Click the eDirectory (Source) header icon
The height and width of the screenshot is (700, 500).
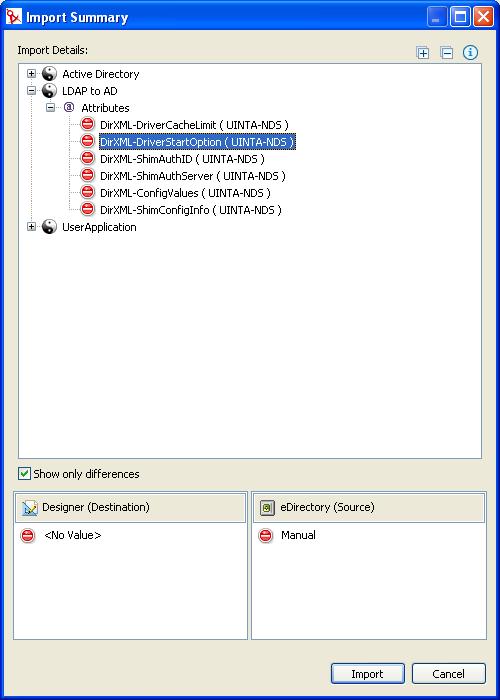point(267,508)
